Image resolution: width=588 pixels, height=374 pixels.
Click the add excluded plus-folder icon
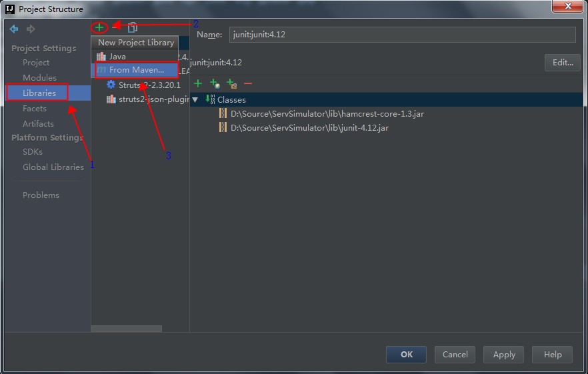pyautogui.click(x=232, y=83)
